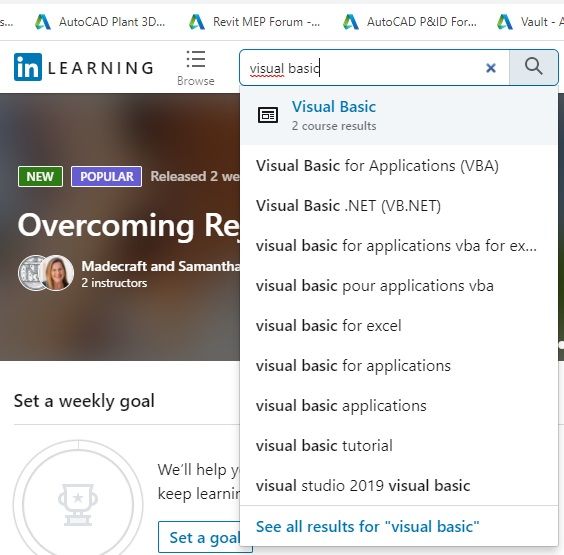Open AutoCAD P&ID Forum bookmark
The image size is (564, 555).
(x=409, y=22)
